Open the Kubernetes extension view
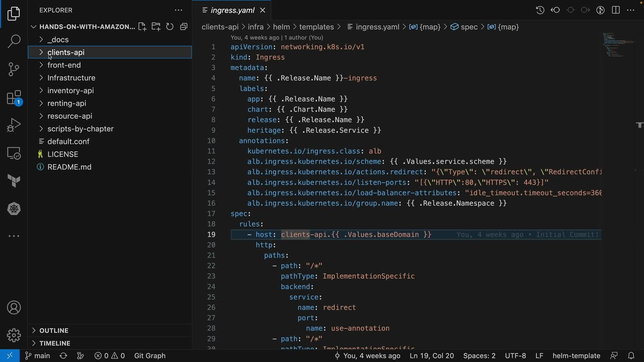Viewport: 644px width, 362px height. click(14, 209)
